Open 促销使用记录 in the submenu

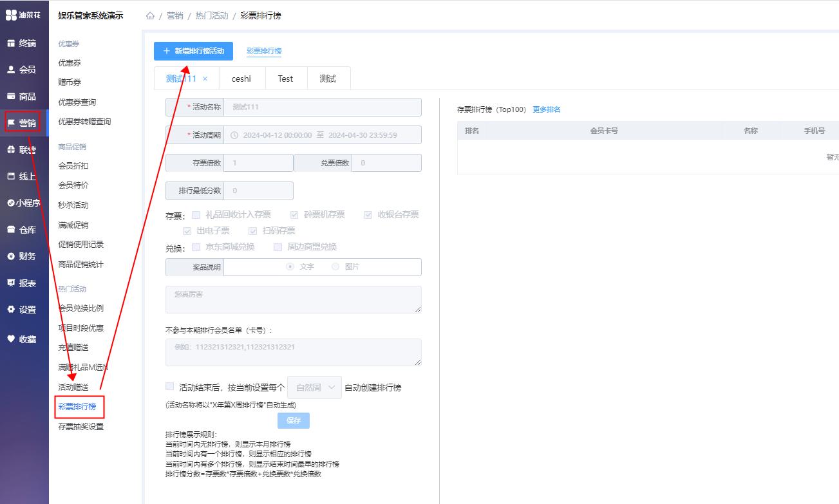[x=81, y=245]
